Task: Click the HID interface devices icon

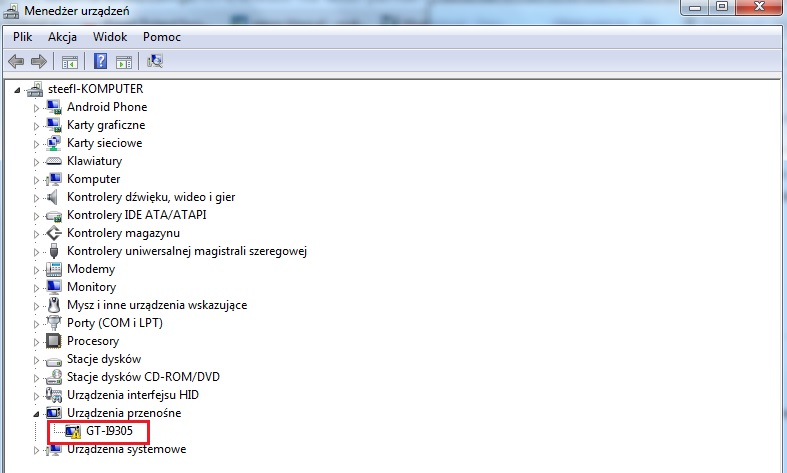Action: 54,395
